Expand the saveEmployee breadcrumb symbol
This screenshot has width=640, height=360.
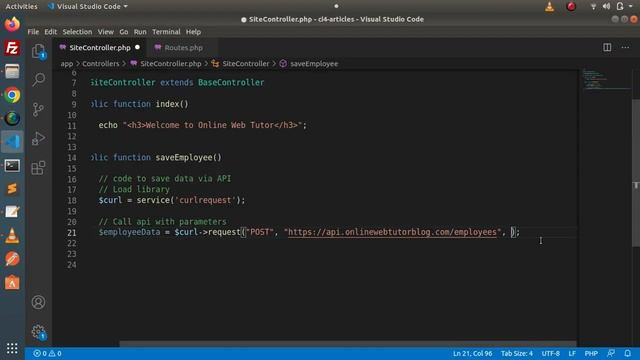309,64
